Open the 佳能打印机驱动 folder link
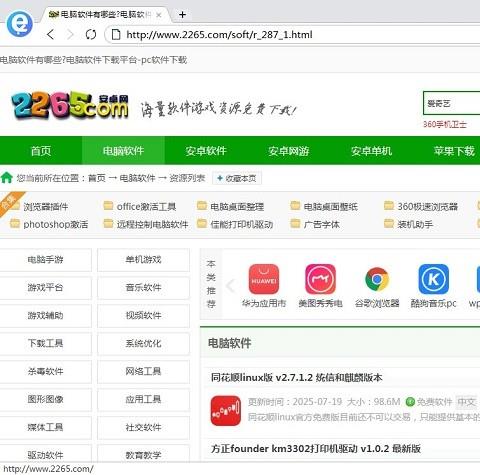Image resolution: width=480 pixels, height=475 pixels. 242,224
